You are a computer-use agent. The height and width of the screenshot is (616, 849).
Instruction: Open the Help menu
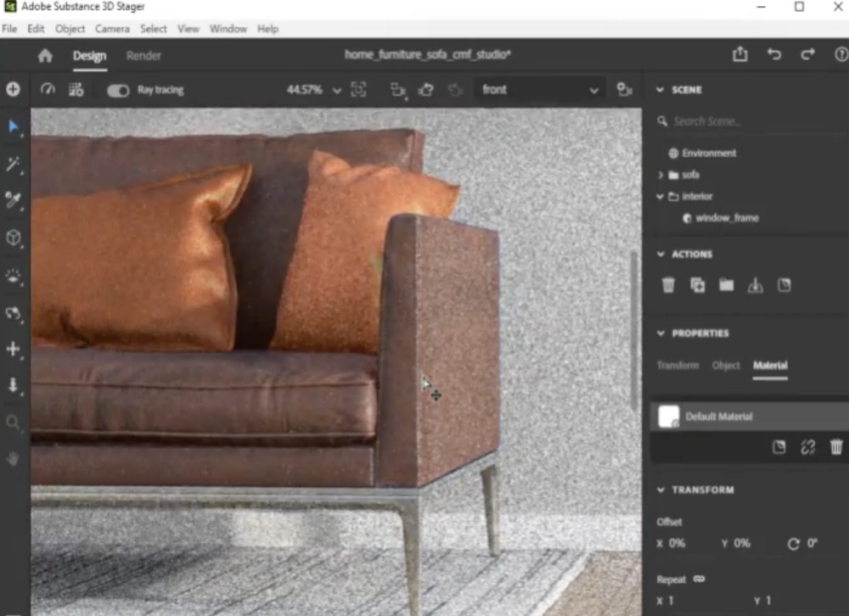point(267,29)
